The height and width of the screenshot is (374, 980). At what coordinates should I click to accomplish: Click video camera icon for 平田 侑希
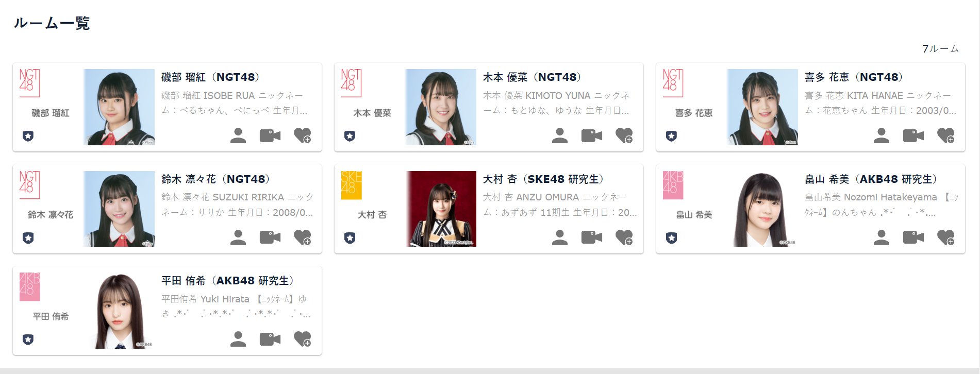270,339
